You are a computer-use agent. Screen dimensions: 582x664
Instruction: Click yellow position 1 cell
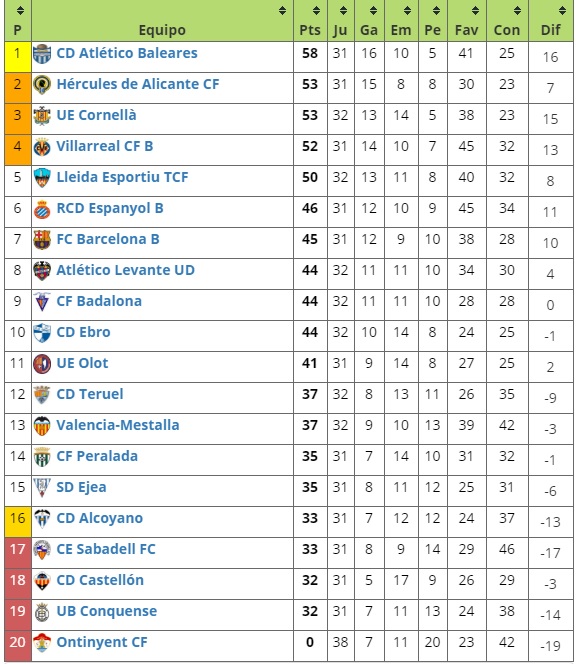[18, 57]
